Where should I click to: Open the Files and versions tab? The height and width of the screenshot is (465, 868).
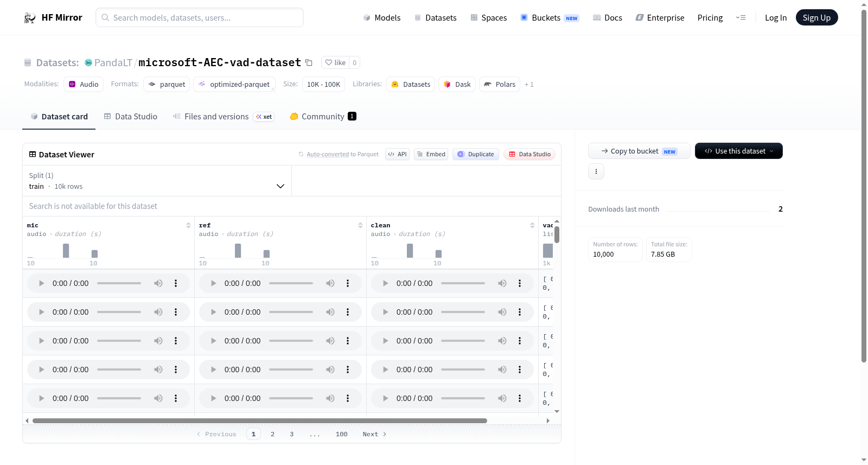click(224, 117)
